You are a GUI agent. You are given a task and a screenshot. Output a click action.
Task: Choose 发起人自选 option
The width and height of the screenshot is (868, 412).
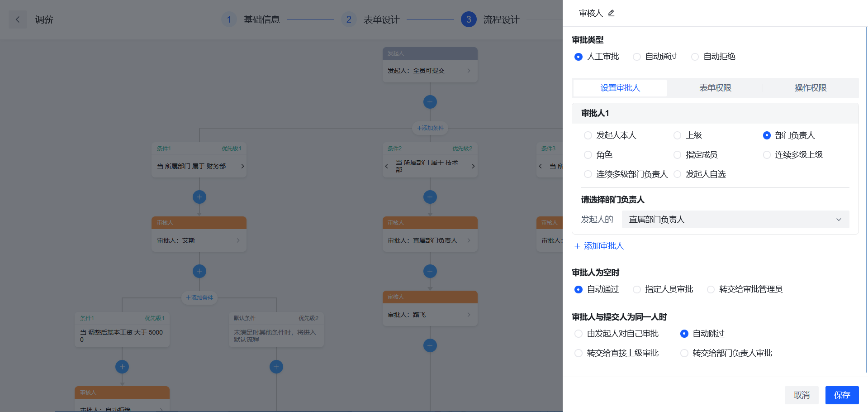699,174
